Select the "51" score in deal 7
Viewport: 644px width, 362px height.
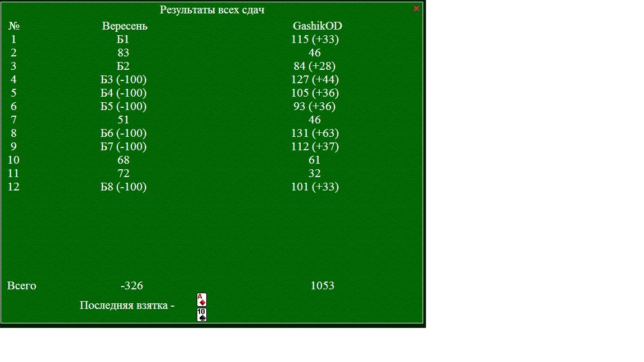[123, 120]
